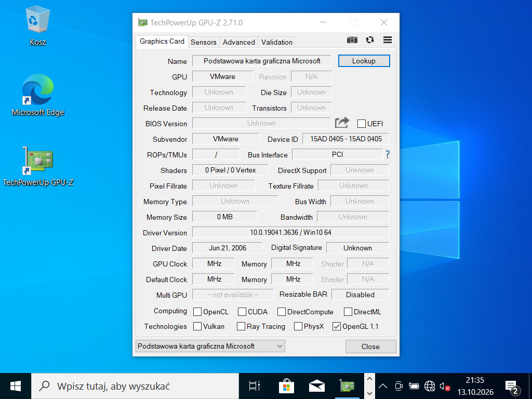Toggle the DirectML checkbox
The height and width of the screenshot is (399, 532).
click(348, 312)
